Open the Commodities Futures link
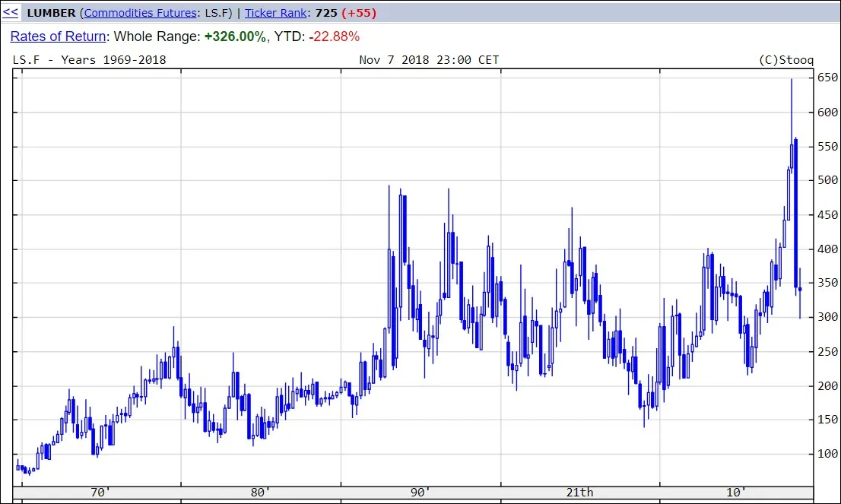This screenshot has width=841, height=504. (x=141, y=13)
